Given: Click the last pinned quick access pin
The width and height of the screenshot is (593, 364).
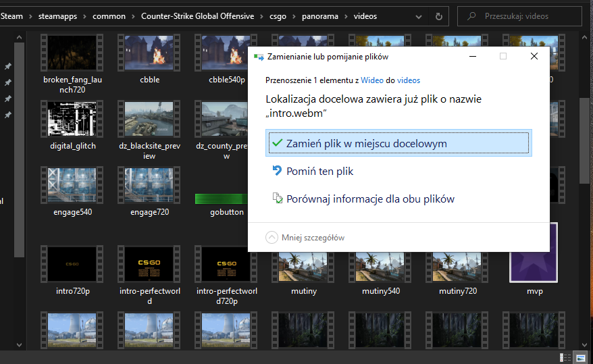Looking at the screenshot, I should (x=7, y=115).
